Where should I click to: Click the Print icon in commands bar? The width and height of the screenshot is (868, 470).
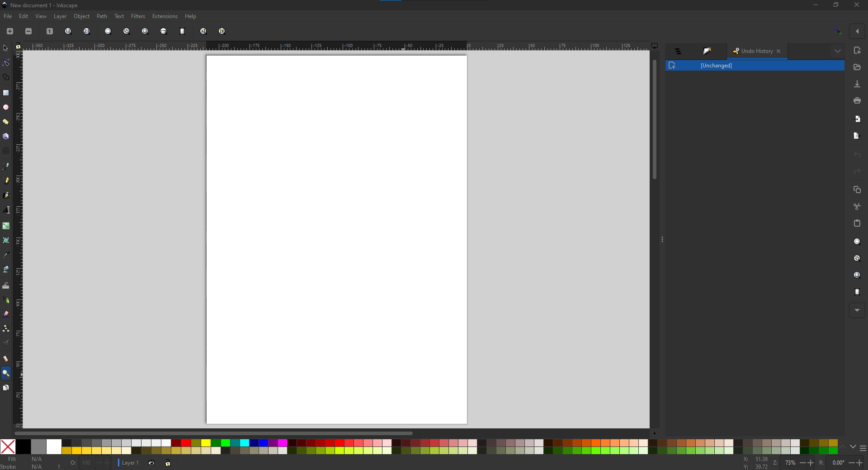(857, 100)
